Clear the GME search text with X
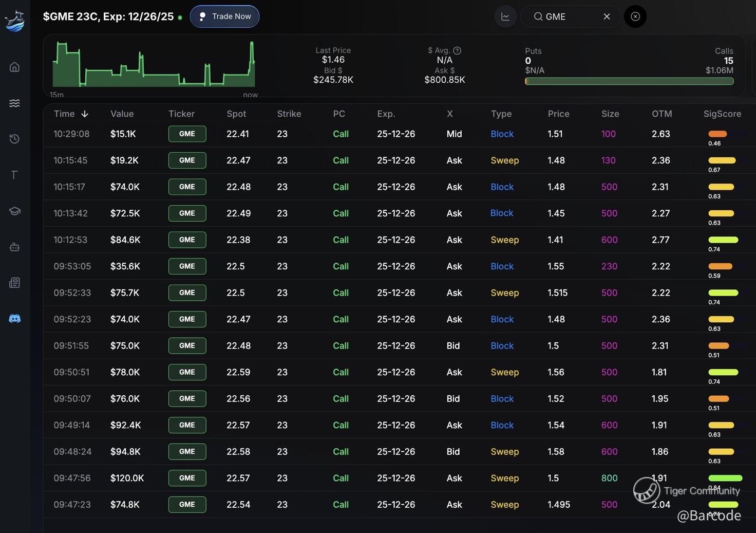Viewport: 756px width, 533px height. (x=607, y=16)
